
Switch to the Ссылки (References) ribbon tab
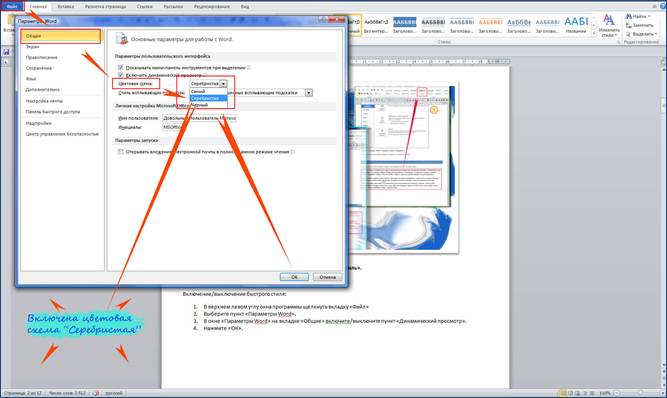pos(145,6)
